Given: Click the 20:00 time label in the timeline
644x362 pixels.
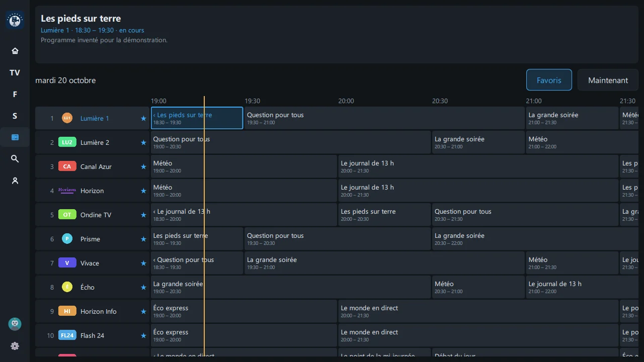Looking at the screenshot, I should click(x=346, y=101).
